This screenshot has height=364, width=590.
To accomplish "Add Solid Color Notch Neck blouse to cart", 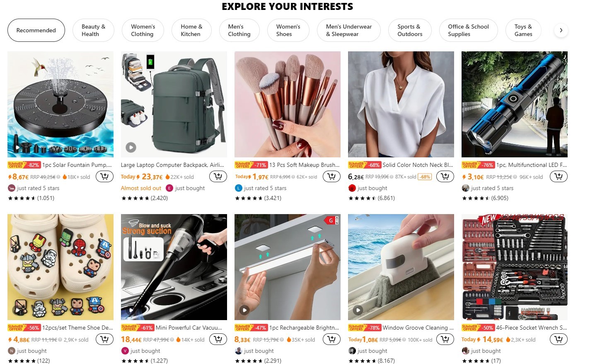I will tap(445, 177).
